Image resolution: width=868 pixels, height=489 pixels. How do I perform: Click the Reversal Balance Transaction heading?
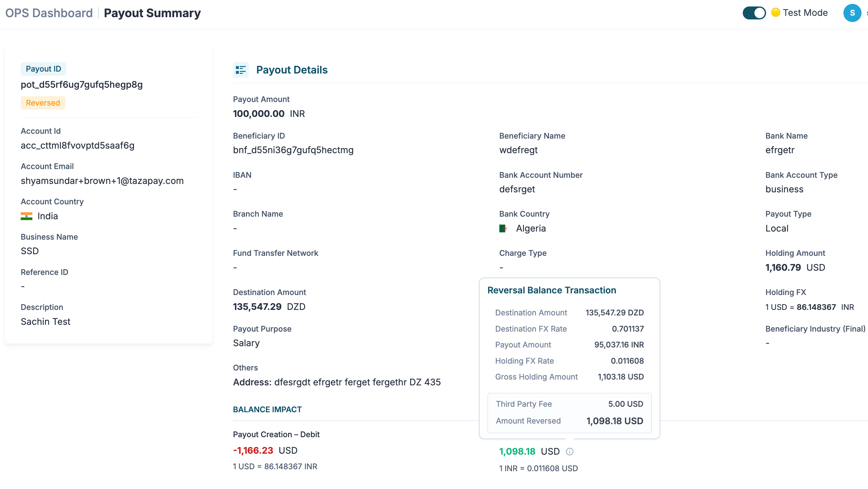click(x=551, y=290)
